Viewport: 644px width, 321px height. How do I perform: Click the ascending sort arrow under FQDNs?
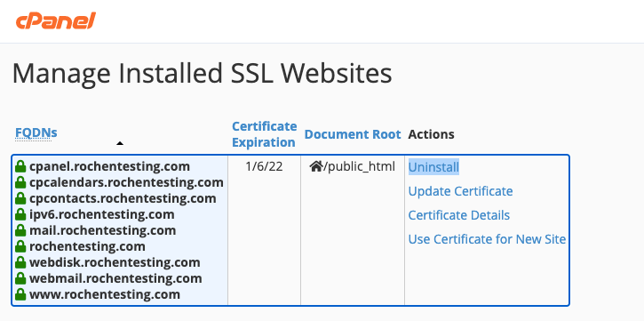click(x=120, y=143)
